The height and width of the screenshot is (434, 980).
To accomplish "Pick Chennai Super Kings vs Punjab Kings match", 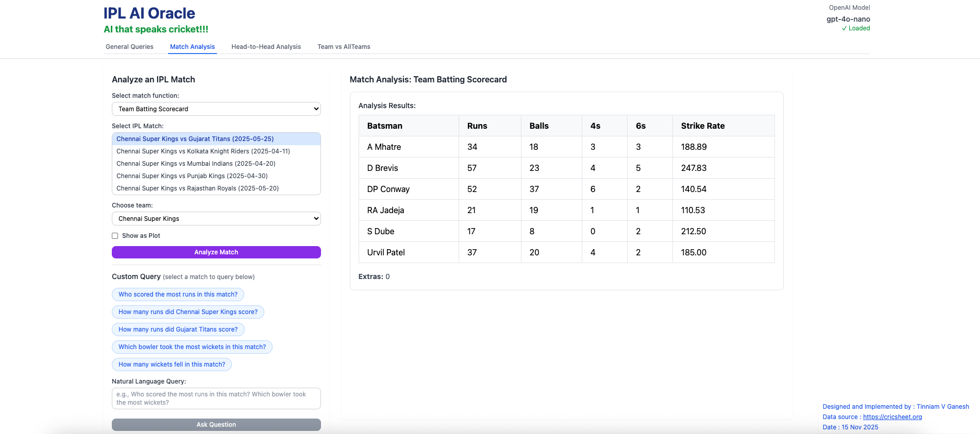I will (192, 176).
